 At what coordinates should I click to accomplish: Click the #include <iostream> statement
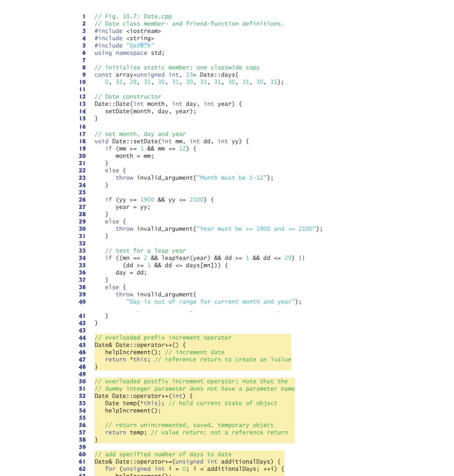click(x=128, y=31)
